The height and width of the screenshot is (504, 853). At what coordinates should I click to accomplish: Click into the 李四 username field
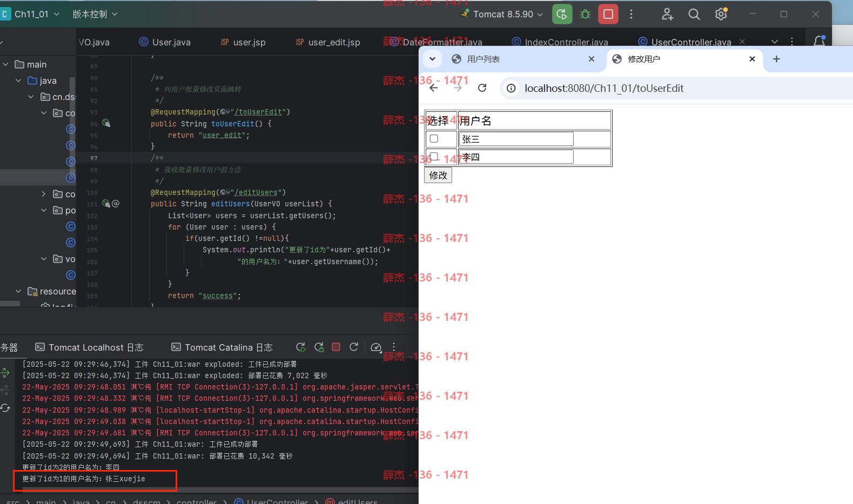click(516, 157)
